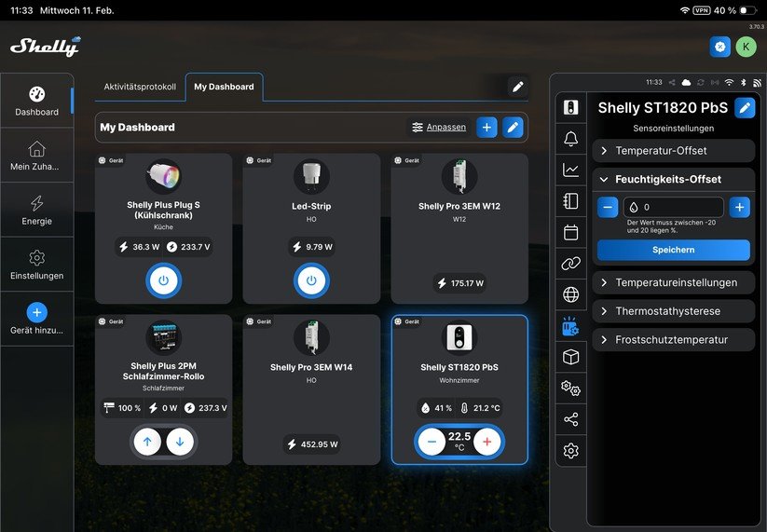This screenshot has width=767, height=532.
Task: Open the statistics chart icon
Action: pos(571,170)
